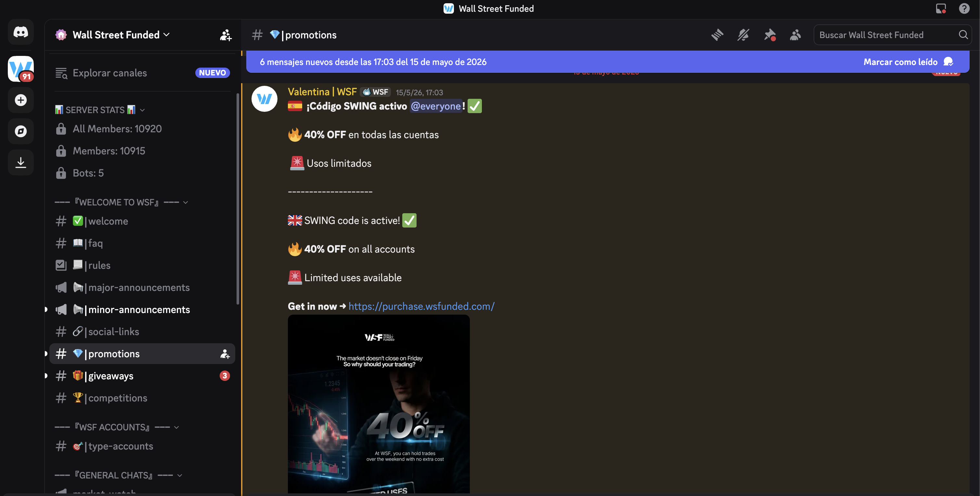Image resolution: width=980 pixels, height=496 pixels.
Task: Collapse the WELCOME TO WSF category
Action: tap(122, 202)
